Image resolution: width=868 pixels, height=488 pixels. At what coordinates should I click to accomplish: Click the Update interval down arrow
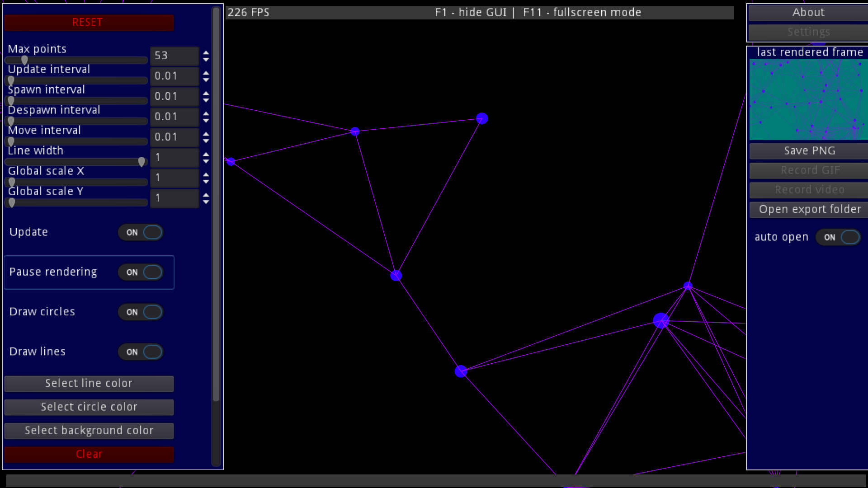tap(206, 80)
